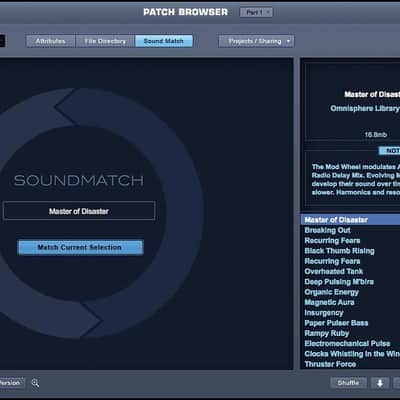Select the Sound Match tab
This screenshot has height=400, width=400.
click(x=164, y=41)
